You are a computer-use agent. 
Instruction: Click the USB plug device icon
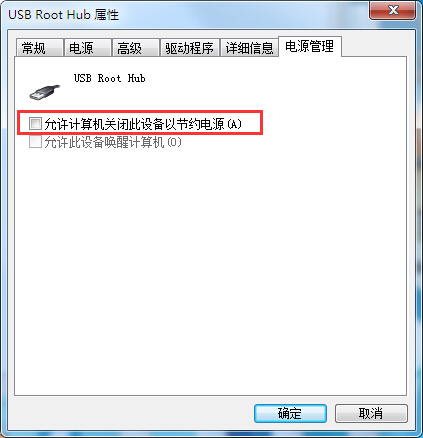tap(45, 92)
